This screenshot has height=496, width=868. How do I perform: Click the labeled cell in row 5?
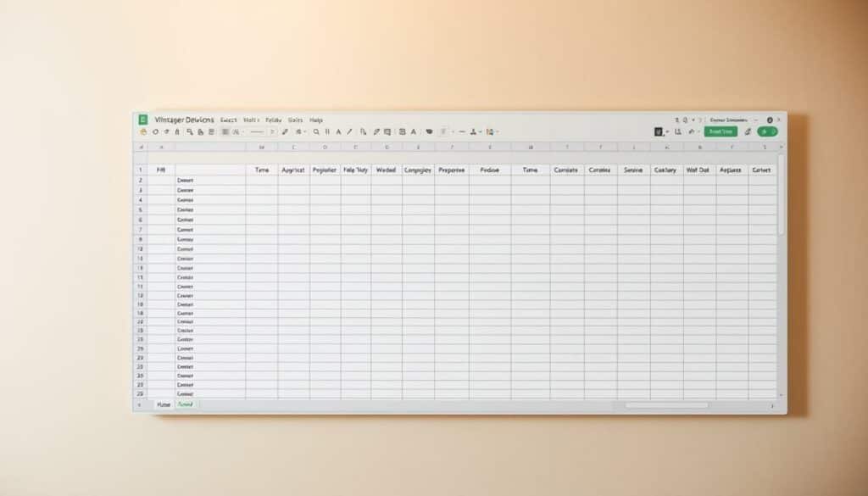pos(210,209)
